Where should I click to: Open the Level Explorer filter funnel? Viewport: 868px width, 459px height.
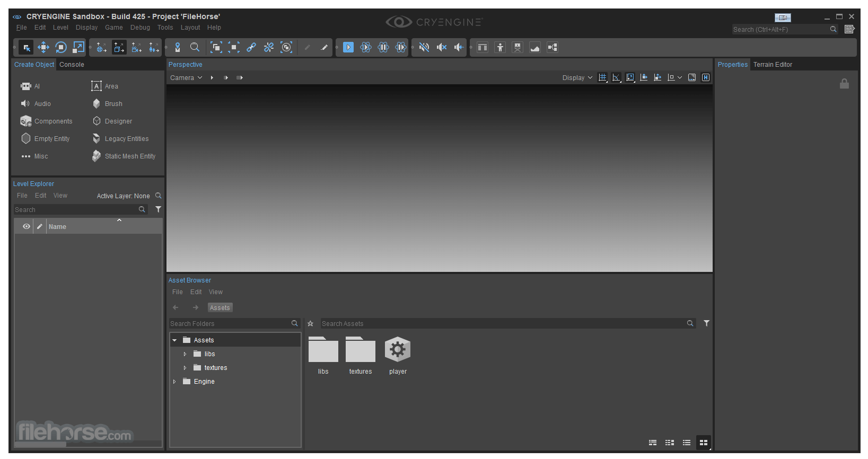click(x=158, y=209)
